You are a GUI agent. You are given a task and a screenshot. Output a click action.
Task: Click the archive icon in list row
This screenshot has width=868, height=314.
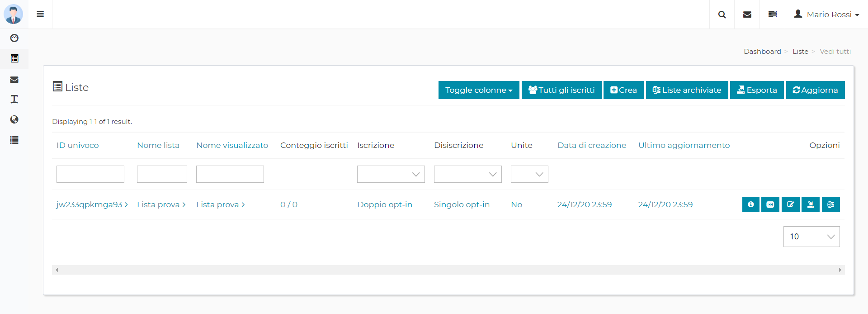831,205
